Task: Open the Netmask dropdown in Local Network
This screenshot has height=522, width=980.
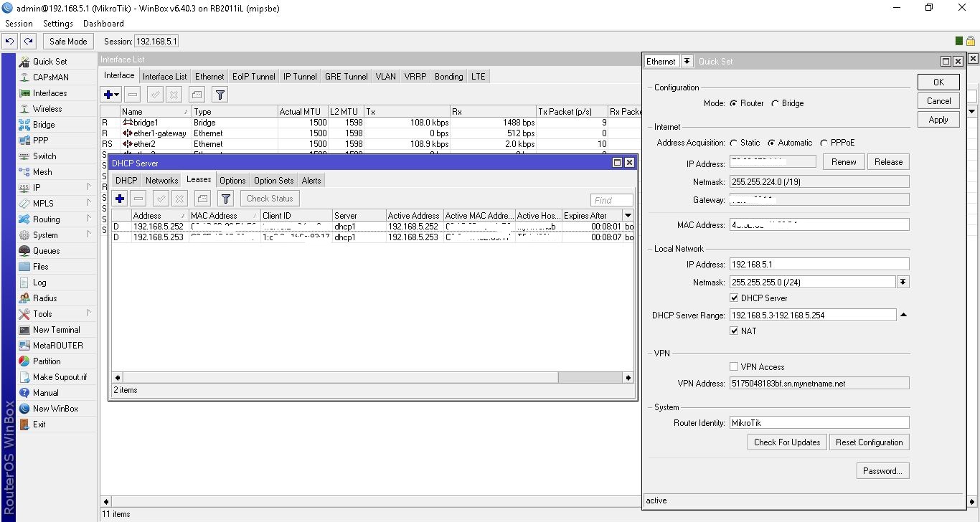Action: 903,283
